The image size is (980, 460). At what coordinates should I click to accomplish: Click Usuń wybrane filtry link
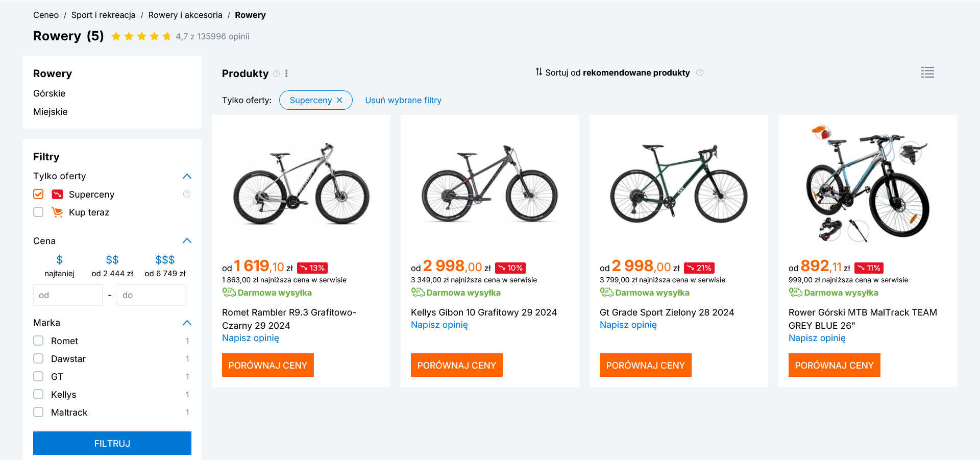403,100
